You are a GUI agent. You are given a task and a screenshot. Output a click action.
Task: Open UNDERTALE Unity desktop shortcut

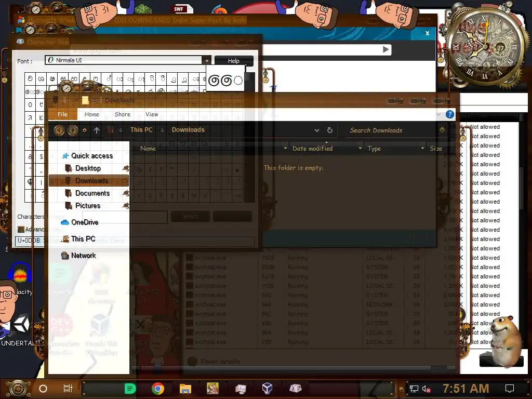click(x=21, y=329)
